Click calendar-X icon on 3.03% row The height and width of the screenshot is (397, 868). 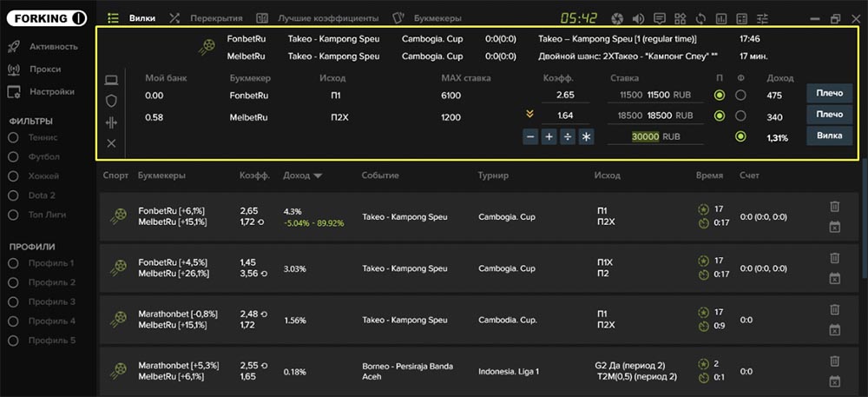point(835,278)
